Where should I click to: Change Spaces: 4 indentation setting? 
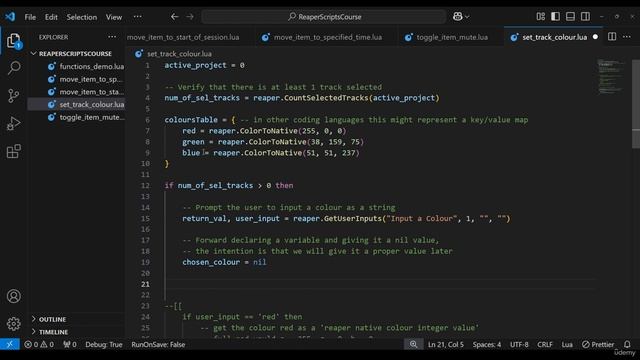point(487,344)
